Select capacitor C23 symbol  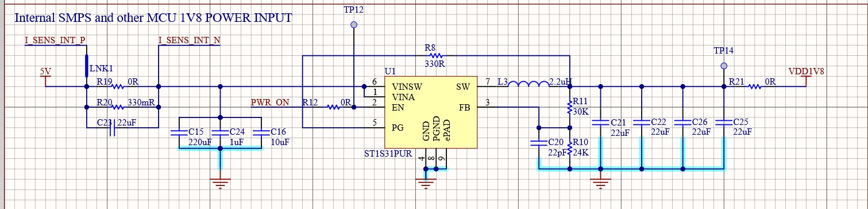point(113,128)
